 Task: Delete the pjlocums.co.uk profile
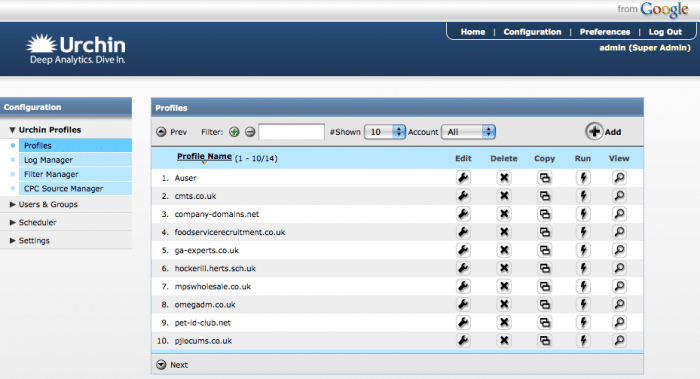tap(504, 341)
